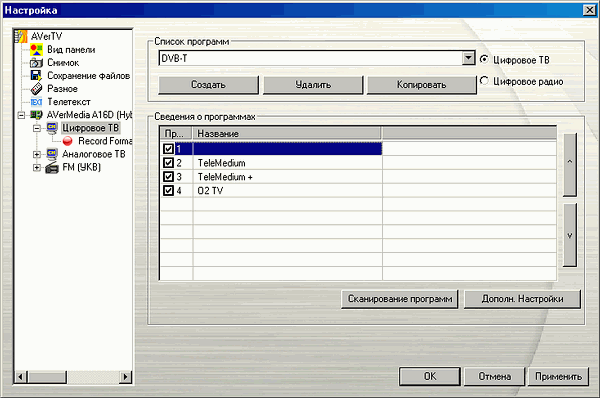The image size is (600, 398).
Task: Click the Отмена button
Action: tap(494, 377)
